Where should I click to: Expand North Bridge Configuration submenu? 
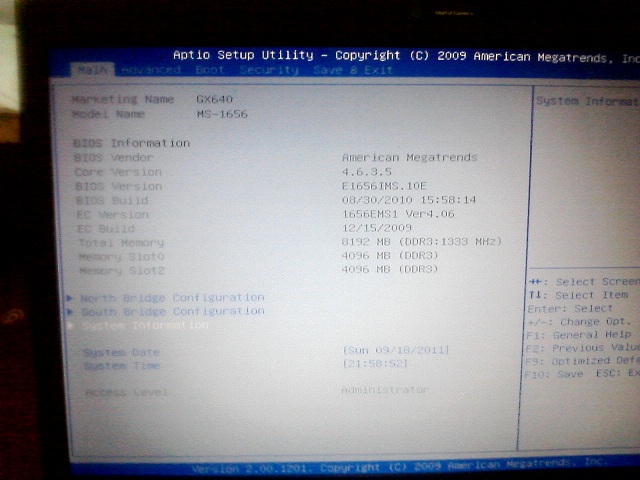(172, 298)
